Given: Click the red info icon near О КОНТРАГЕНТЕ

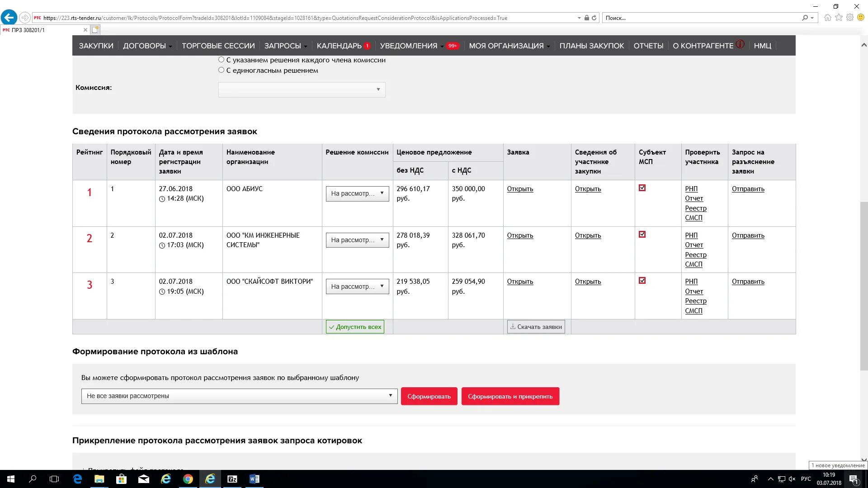Looking at the screenshot, I should (x=740, y=44).
